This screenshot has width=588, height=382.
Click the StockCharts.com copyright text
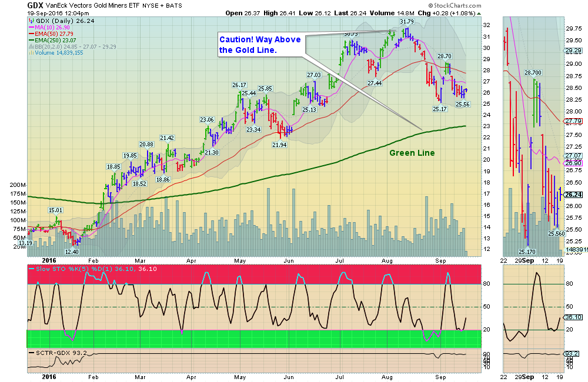click(x=455, y=6)
